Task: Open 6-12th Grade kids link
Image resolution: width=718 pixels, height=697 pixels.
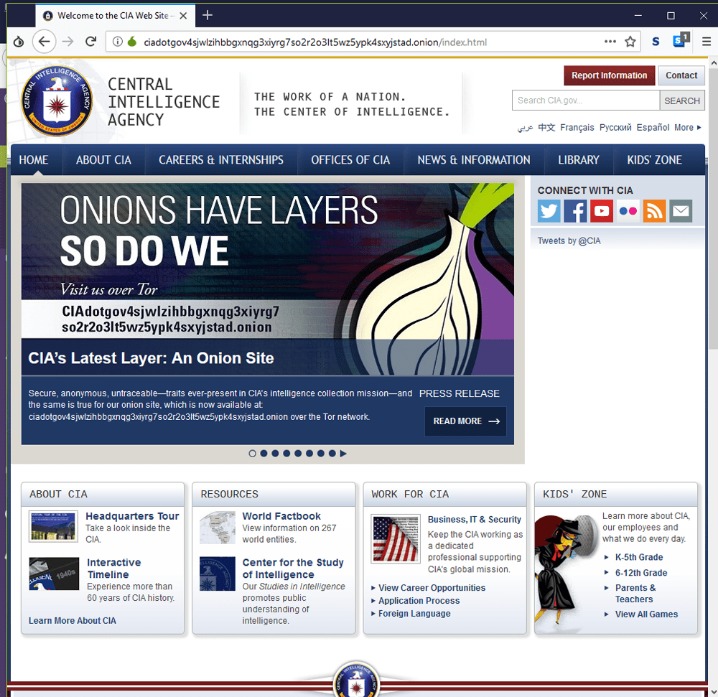Action: tap(641, 573)
